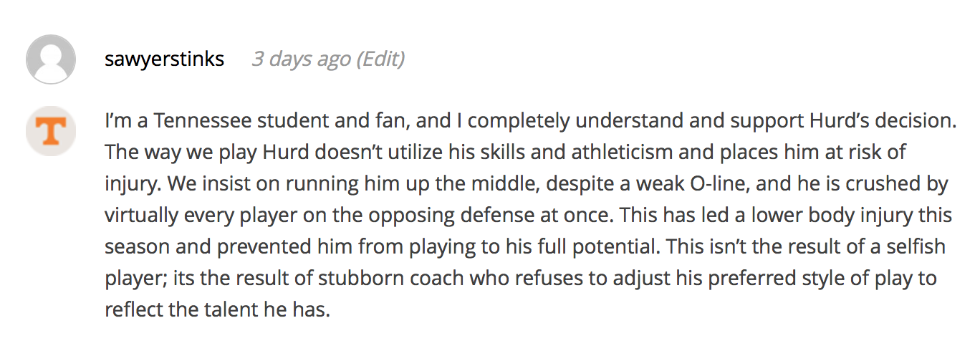Click the "3 days ago" timestamp
Viewport: 980px width, 361px height.
[x=301, y=59]
